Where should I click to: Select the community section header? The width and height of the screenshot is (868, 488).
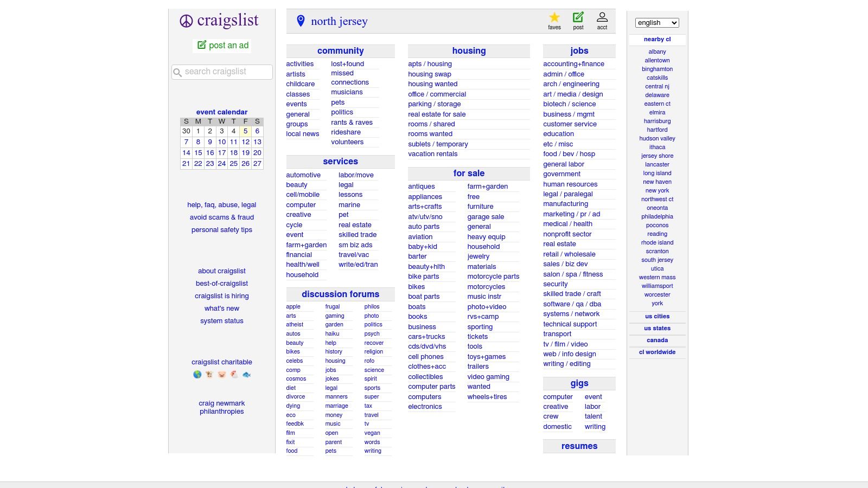point(340,50)
